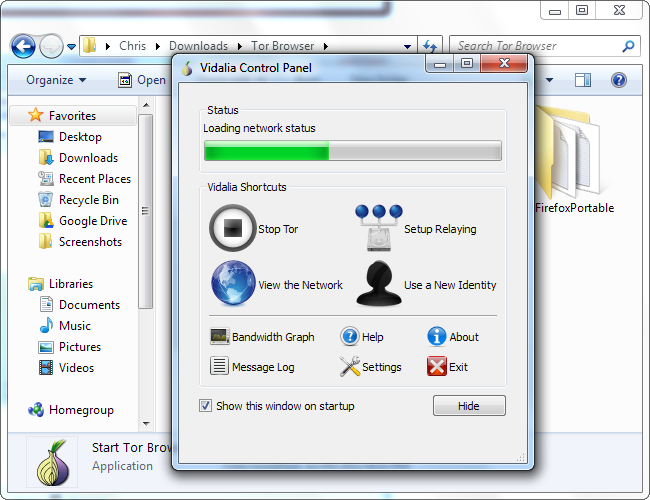Click the View the Network label
This screenshot has height=500, width=650.
click(301, 285)
